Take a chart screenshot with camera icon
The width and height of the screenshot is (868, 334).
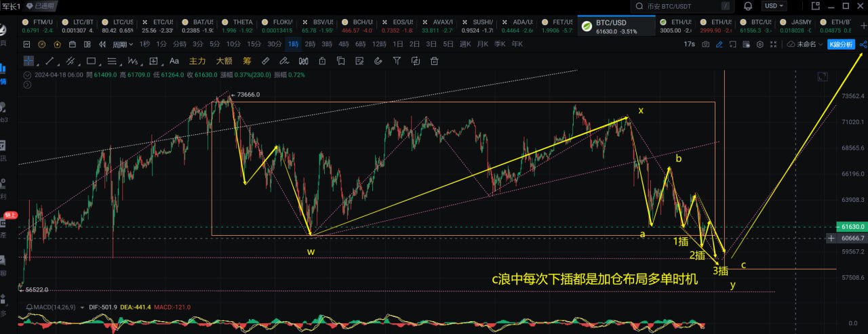(x=706, y=44)
